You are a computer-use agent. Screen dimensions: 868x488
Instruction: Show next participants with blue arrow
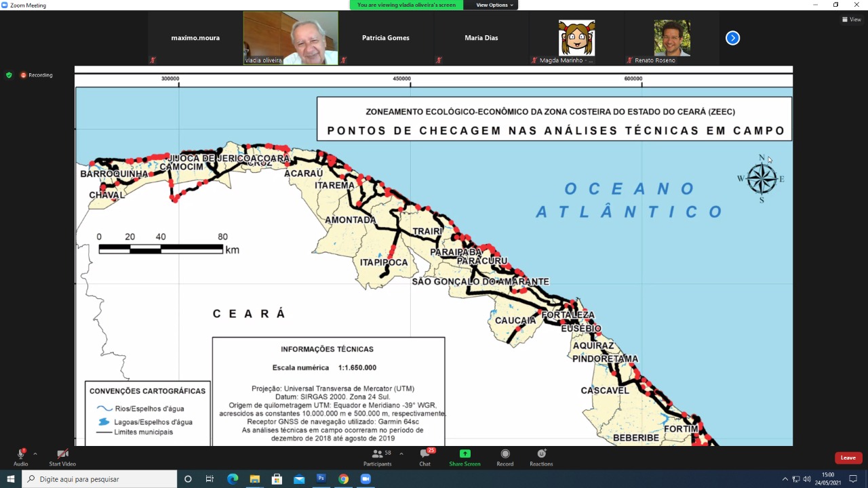coord(732,38)
